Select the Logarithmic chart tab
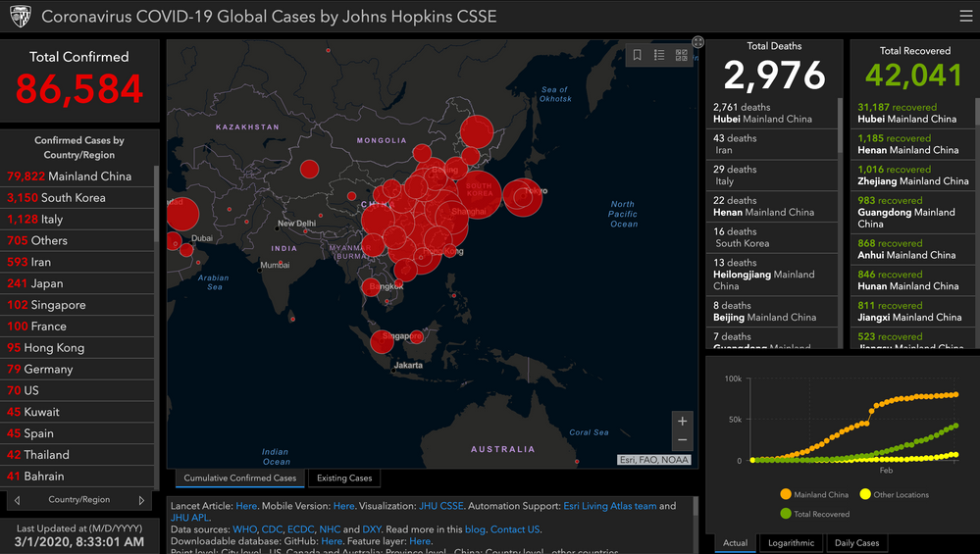Viewport: 980px width, 554px height. coord(792,543)
